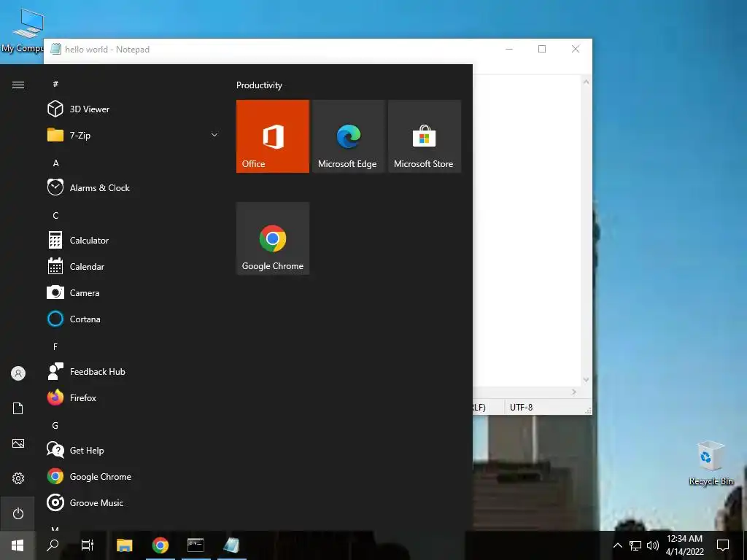Expand the Start menu hamburger navigation
The height and width of the screenshot is (560, 747).
(18, 85)
